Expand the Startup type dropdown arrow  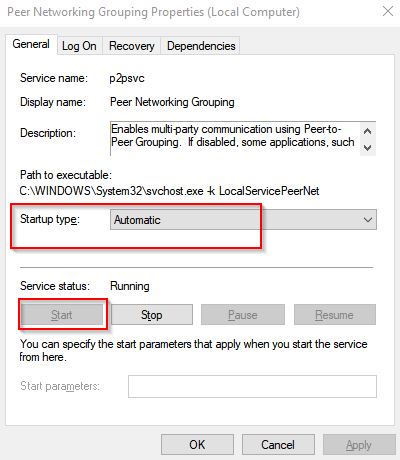pos(368,220)
